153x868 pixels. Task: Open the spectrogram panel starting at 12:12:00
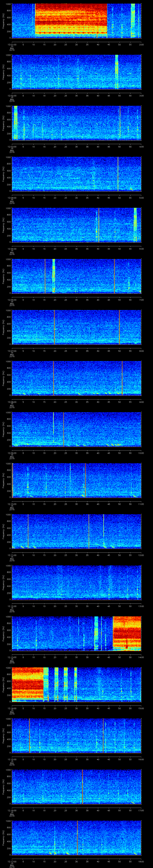[x=77, y=582]
